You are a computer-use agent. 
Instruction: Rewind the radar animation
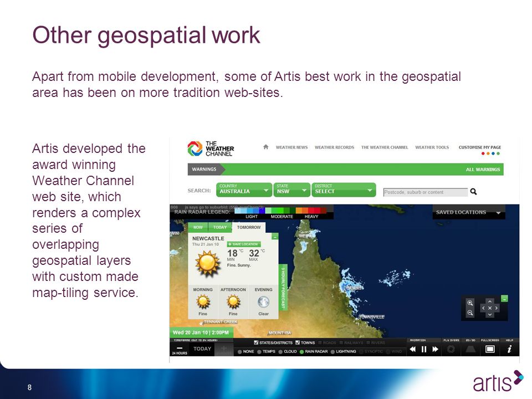coord(412,349)
